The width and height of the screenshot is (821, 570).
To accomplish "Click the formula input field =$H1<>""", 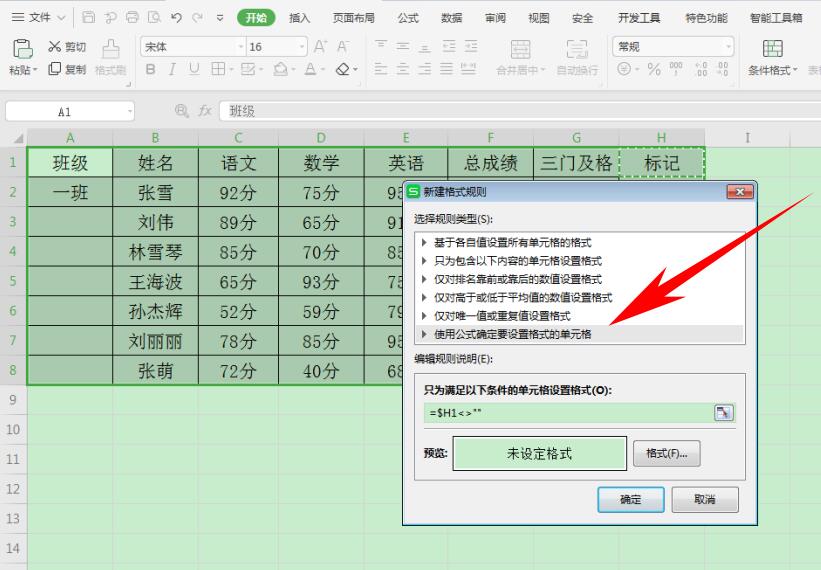I will [x=568, y=412].
